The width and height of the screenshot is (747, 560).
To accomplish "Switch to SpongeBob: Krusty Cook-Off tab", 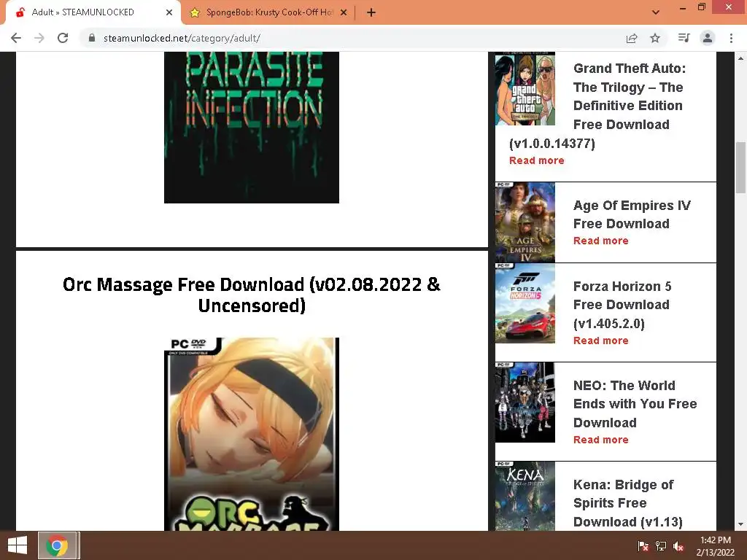I will (x=269, y=12).
